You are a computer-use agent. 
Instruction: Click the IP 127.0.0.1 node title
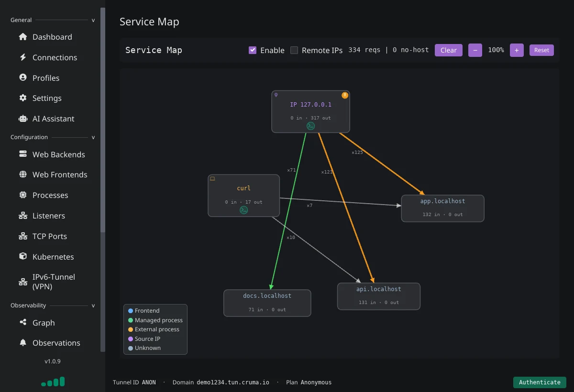tap(310, 104)
